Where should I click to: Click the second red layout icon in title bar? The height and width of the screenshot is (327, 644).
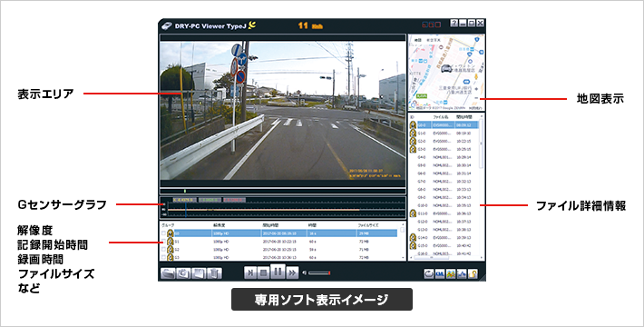[431, 25]
